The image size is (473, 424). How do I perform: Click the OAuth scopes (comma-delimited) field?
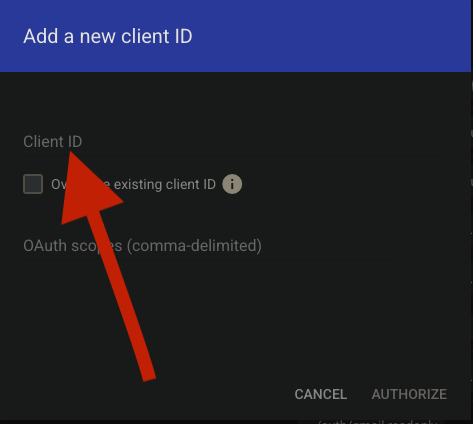(211, 246)
